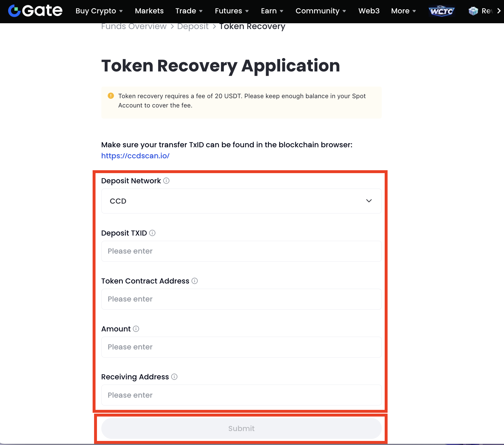Click info icon next to Receiving Address
This screenshot has width=504, height=445.
[x=174, y=377]
